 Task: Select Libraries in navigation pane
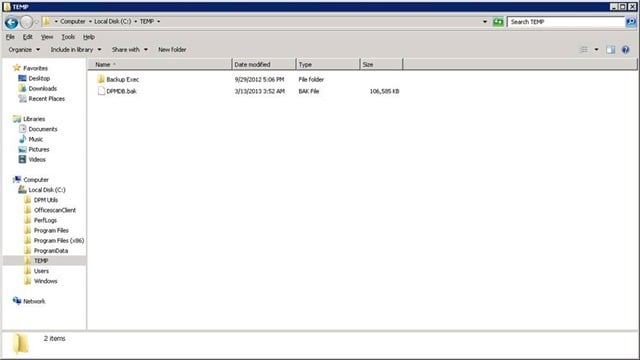tap(34, 119)
